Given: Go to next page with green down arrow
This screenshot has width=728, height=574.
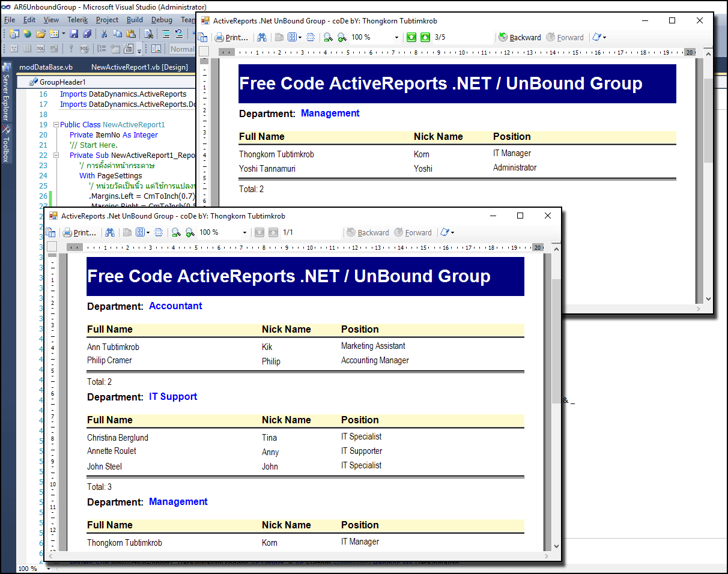Looking at the screenshot, I should coord(425,37).
